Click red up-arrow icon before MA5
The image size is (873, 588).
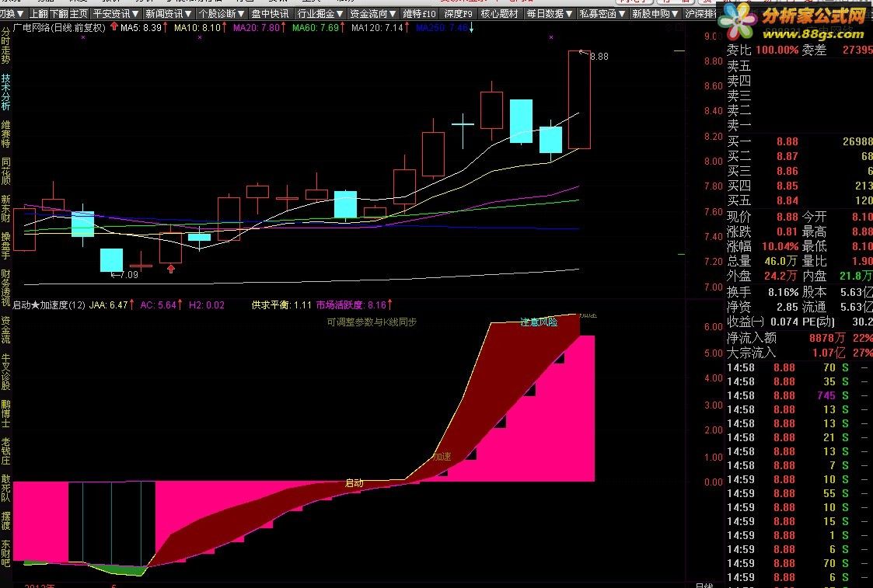tap(114, 26)
